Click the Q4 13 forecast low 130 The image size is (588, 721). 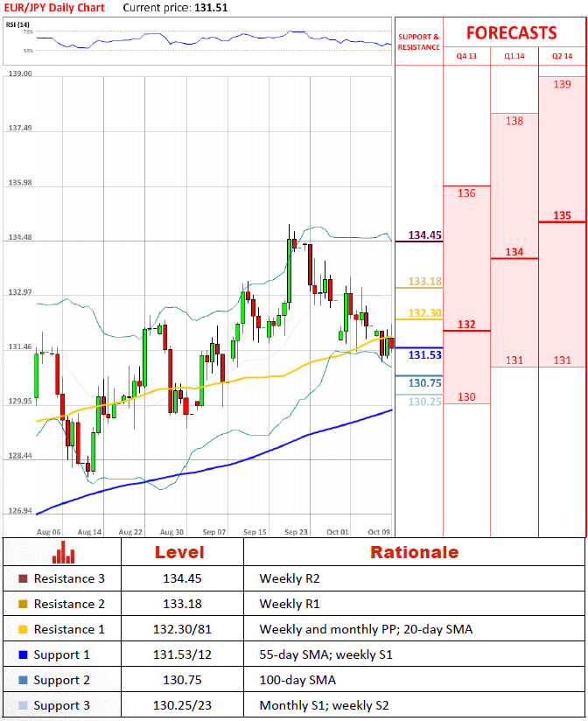[x=466, y=397]
